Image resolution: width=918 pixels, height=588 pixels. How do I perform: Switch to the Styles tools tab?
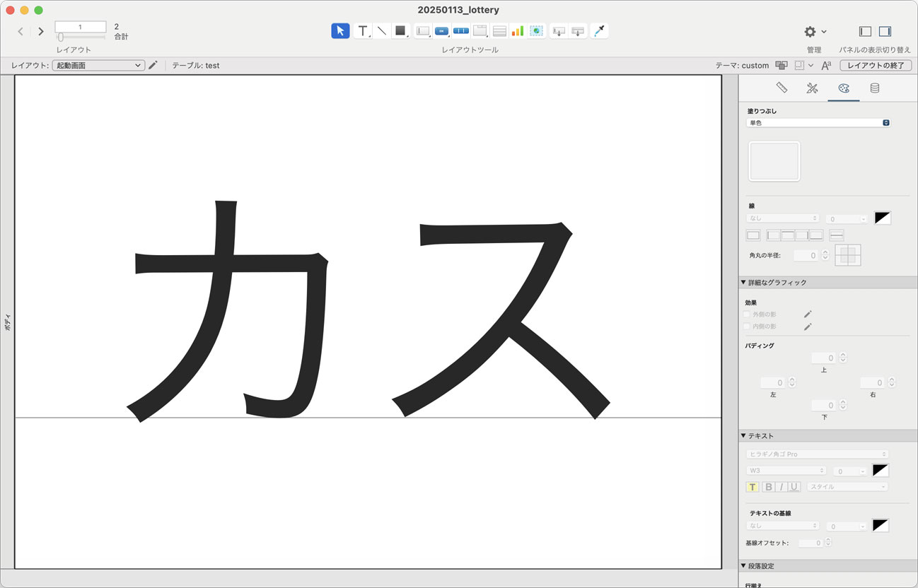coord(813,88)
